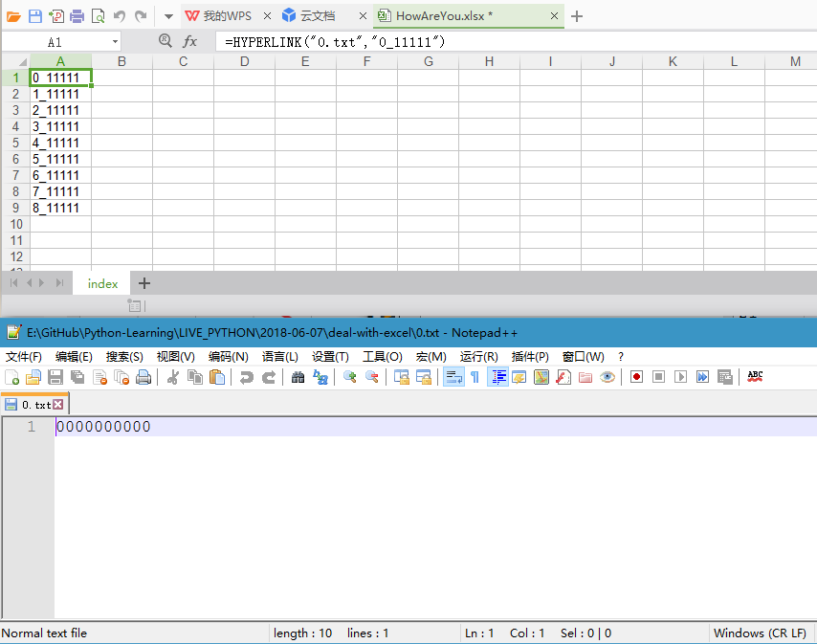This screenshot has width=817, height=644.
Task: Start macro recording red dot button
Action: [x=636, y=377]
